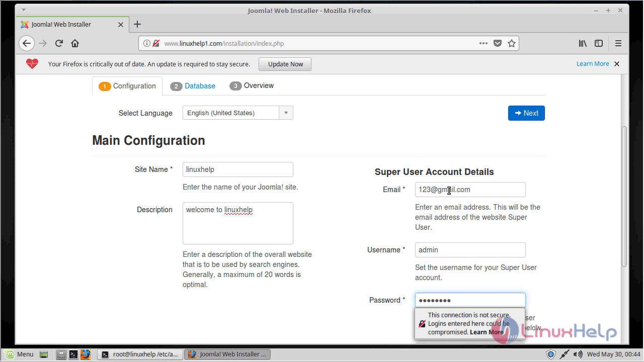Follow the Learn More link in update bar
Screen dimensions: 644x362
[593, 64]
